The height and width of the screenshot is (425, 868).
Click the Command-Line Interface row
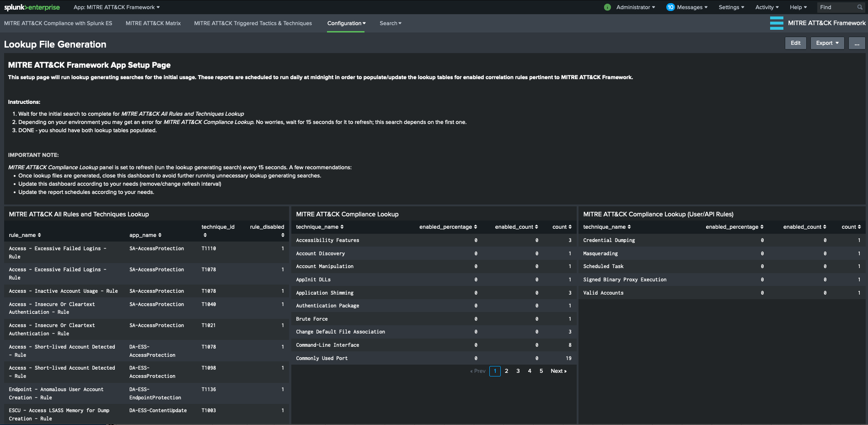(x=434, y=345)
